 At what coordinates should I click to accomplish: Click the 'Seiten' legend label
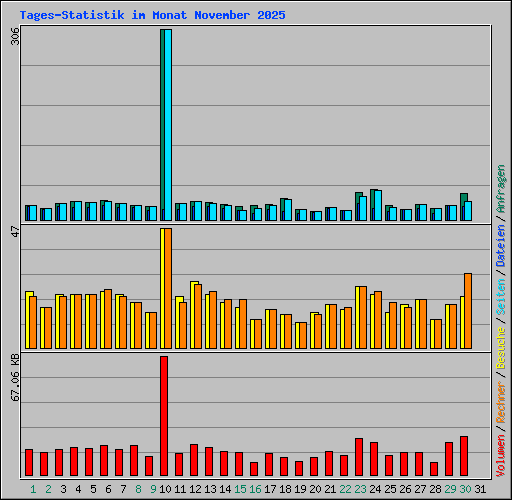pyautogui.click(x=501, y=297)
